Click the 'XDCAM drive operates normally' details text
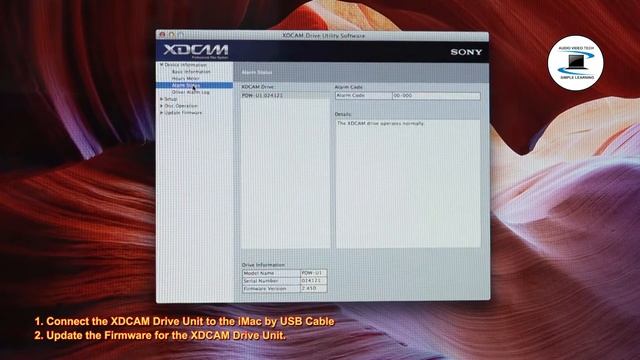This screenshot has width=640, height=360. [380, 123]
